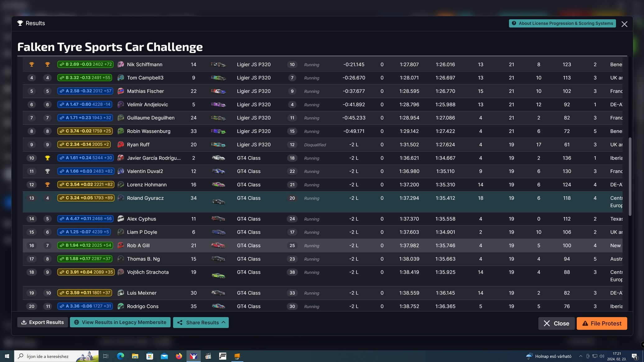Viewport: 644px width, 362px height.
Task: Click the results table vertical scrollbar
Action: (630, 176)
